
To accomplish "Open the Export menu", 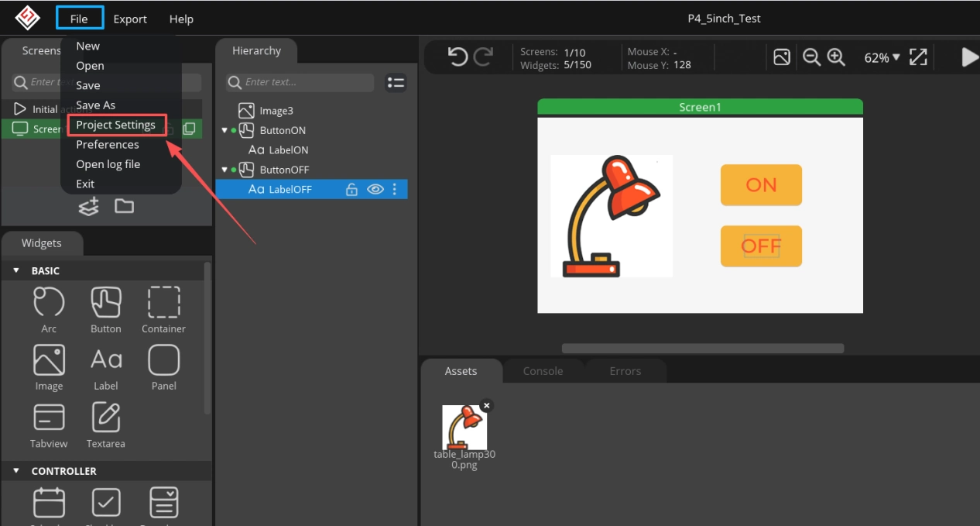I will 130,19.
